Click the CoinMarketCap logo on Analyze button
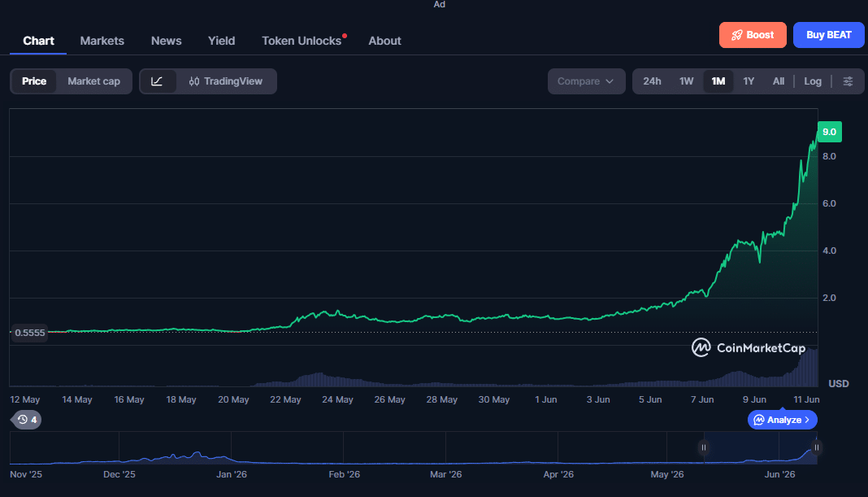This screenshot has height=497, width=868. 759,420
